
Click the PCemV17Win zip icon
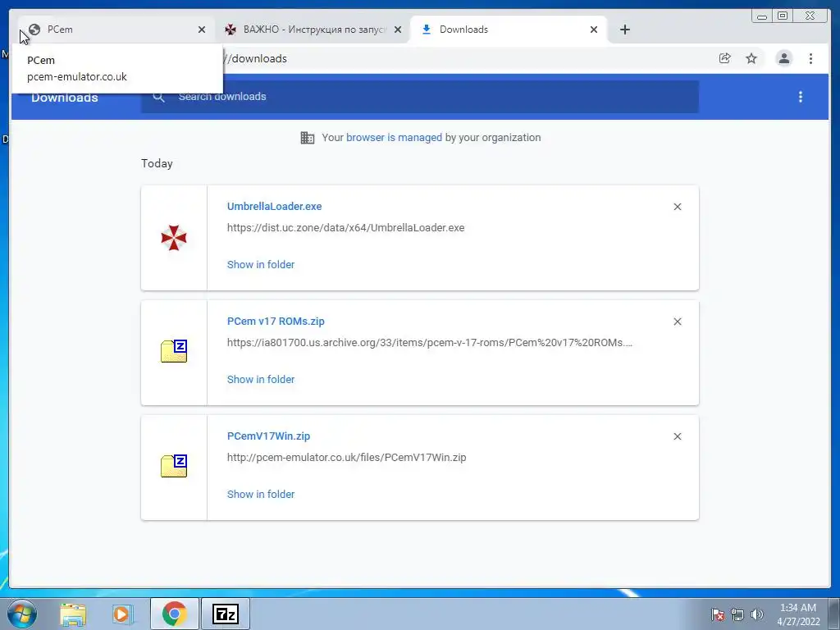174,466
